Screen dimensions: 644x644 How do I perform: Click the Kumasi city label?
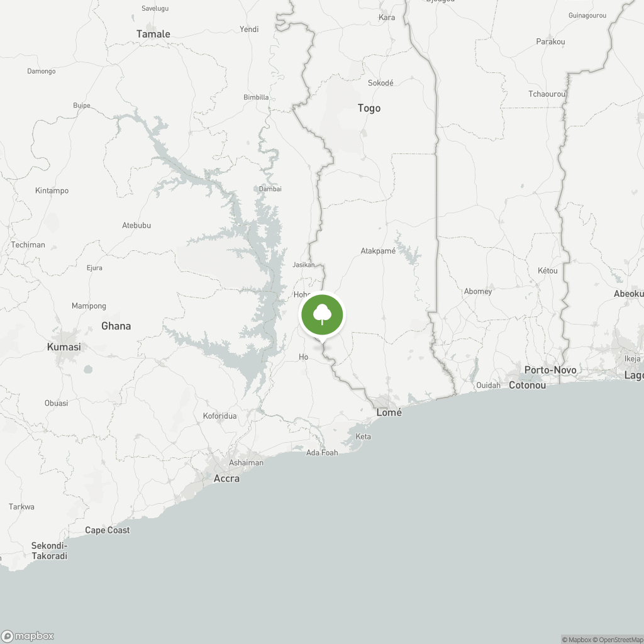[64, 347]
